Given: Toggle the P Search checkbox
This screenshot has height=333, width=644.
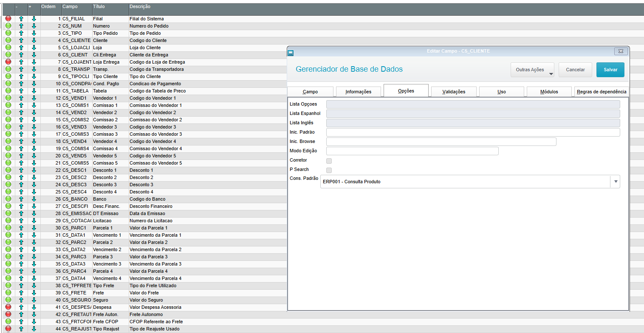Looking at the screenshot, I should (x=329, y=170).
